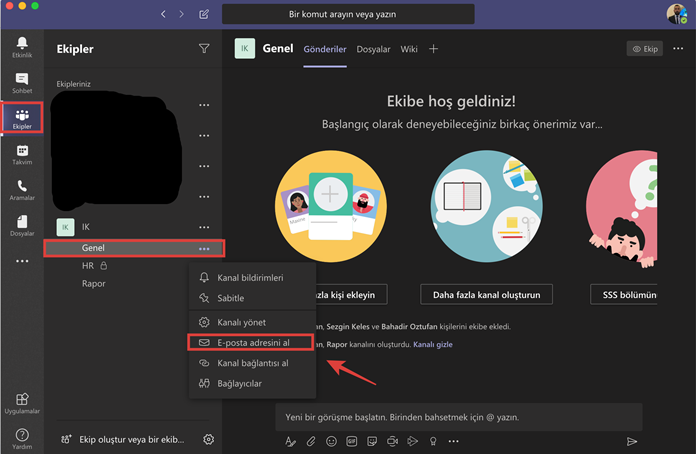Start a Meet now video call

click(x=392, y=441)
